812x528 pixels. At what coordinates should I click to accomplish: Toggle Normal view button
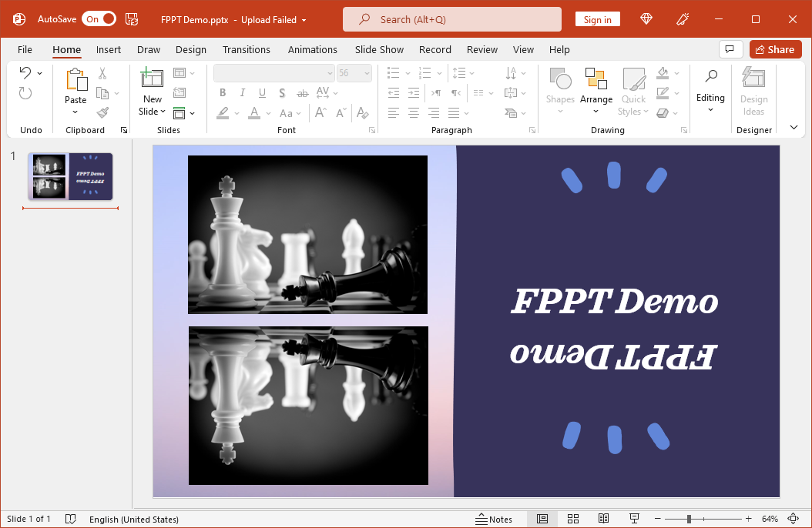[x=542, y=519]
